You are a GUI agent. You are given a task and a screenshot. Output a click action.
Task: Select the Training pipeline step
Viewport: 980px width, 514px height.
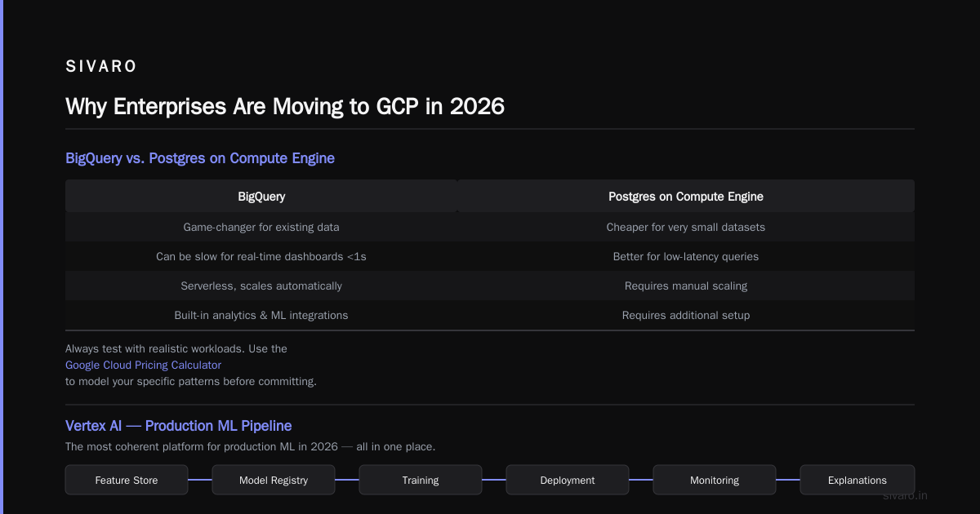(421, 480)
